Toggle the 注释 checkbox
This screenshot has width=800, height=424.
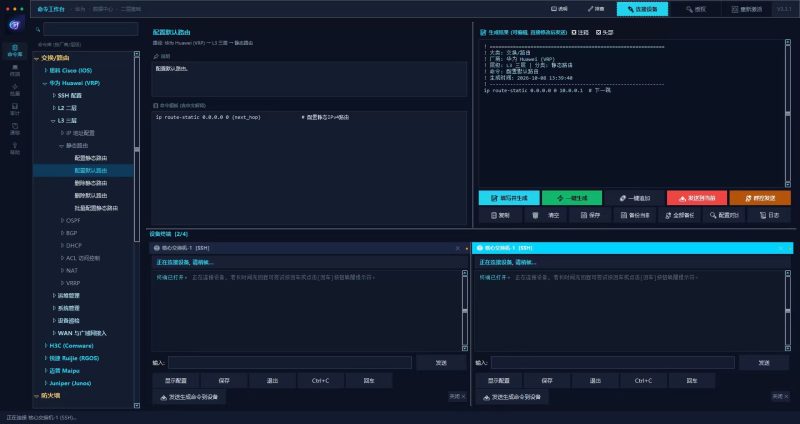(580, 32)
